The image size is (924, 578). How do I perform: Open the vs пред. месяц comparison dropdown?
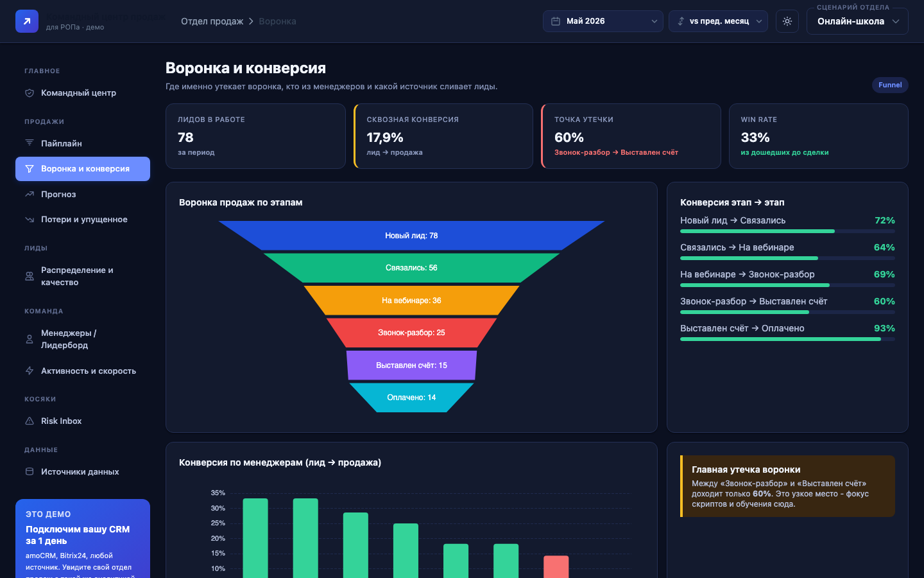(x=718, y=21)
